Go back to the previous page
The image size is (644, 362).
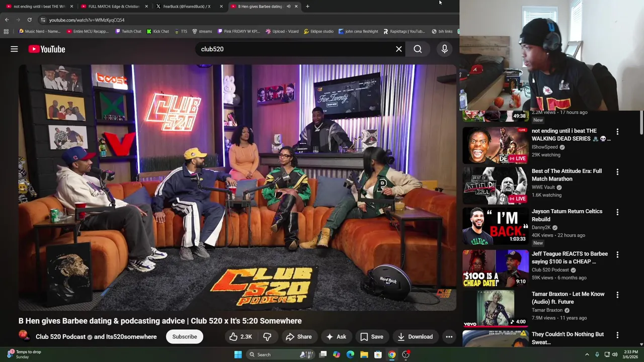point(7,20)
